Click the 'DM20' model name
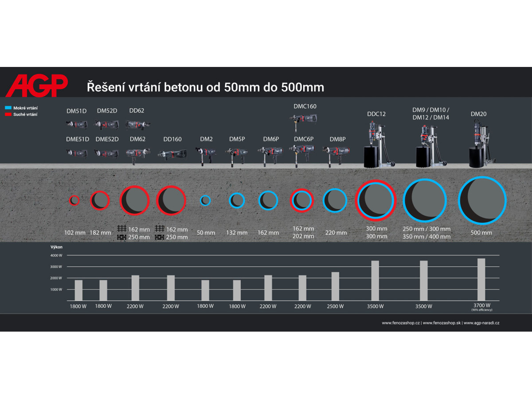This screenshot has height=399, width=532. point(479,114)
